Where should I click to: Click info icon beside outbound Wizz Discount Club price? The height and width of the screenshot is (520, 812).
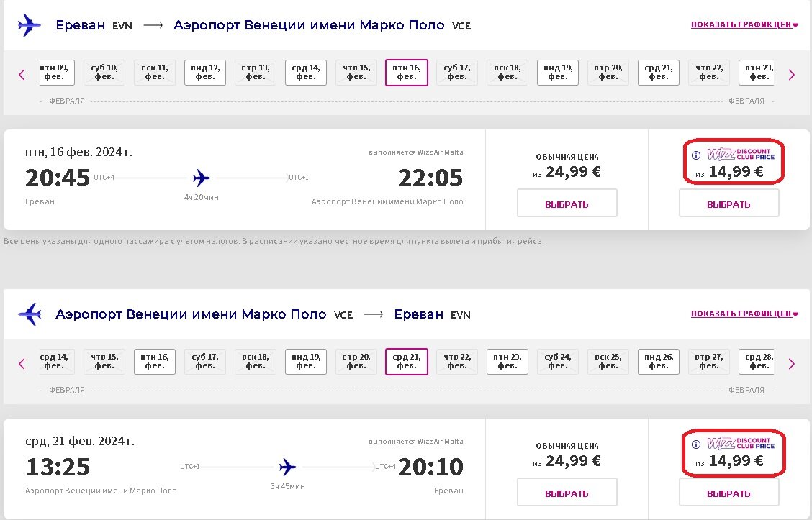[696, 155]
